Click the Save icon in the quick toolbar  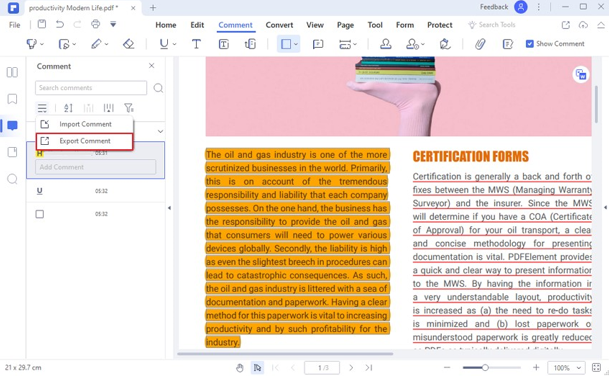pyautogui.click(x=42, y=24)
